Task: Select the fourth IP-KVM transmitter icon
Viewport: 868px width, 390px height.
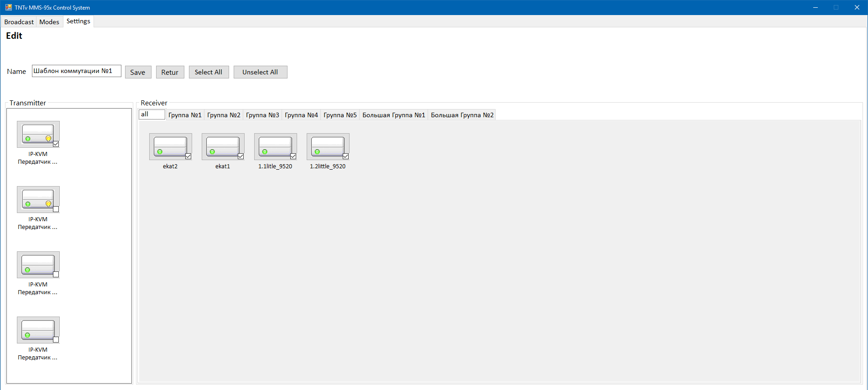Action: pos(38,330)
